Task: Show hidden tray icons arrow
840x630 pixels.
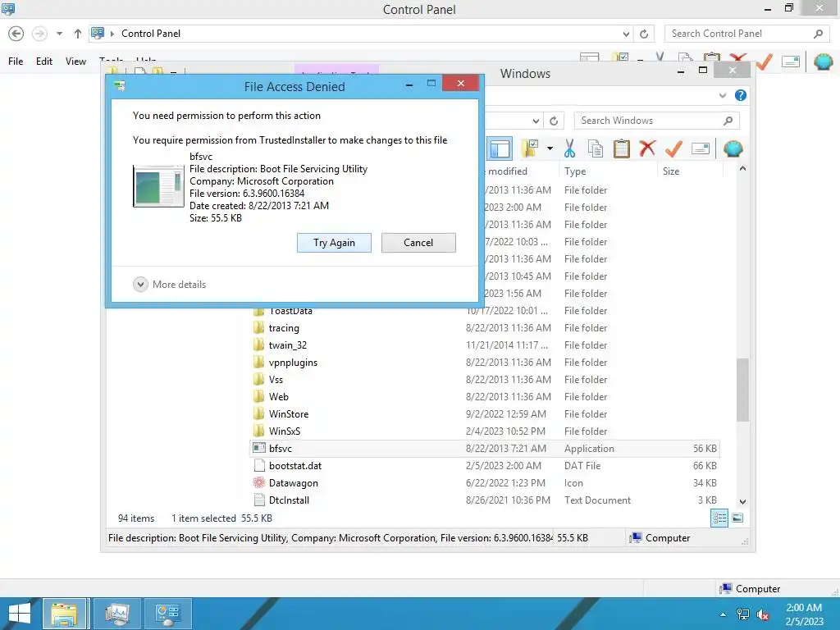Action: click(x=724, y=614)
